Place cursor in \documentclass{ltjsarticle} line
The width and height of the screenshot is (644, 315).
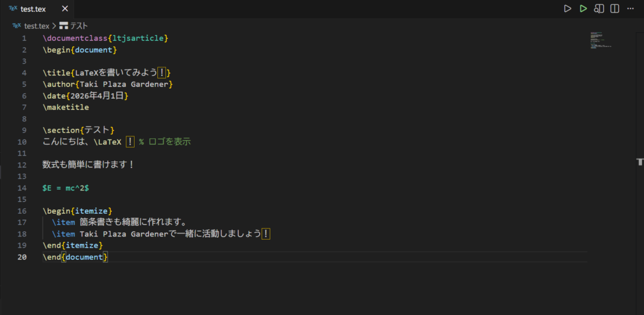pos(105,38)
